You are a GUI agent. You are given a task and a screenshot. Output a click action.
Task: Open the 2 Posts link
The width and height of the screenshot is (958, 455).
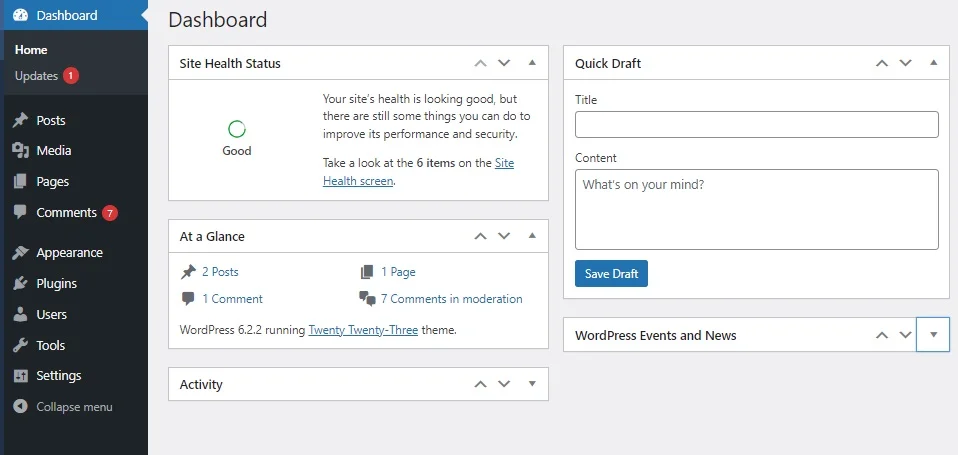(x=221, y=272)
